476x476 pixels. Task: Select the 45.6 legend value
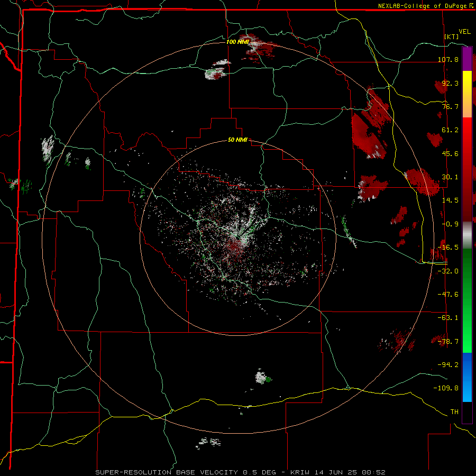click(x=450, y=153)
